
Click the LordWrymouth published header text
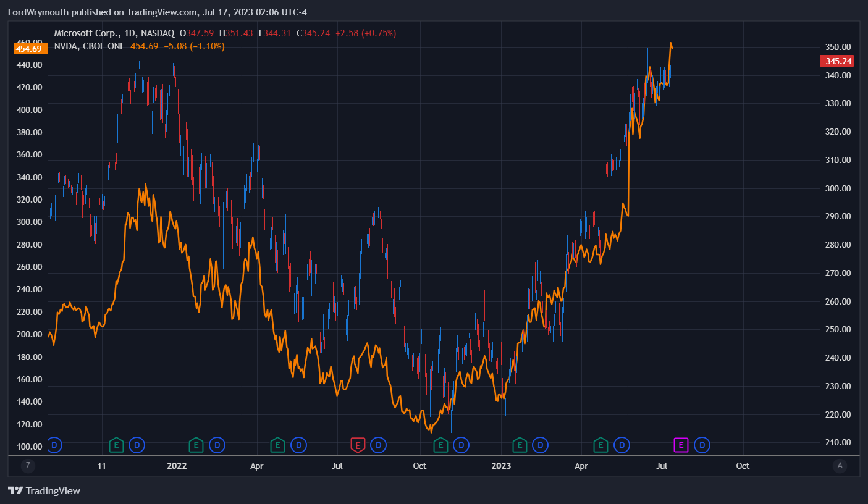[157, 12]
